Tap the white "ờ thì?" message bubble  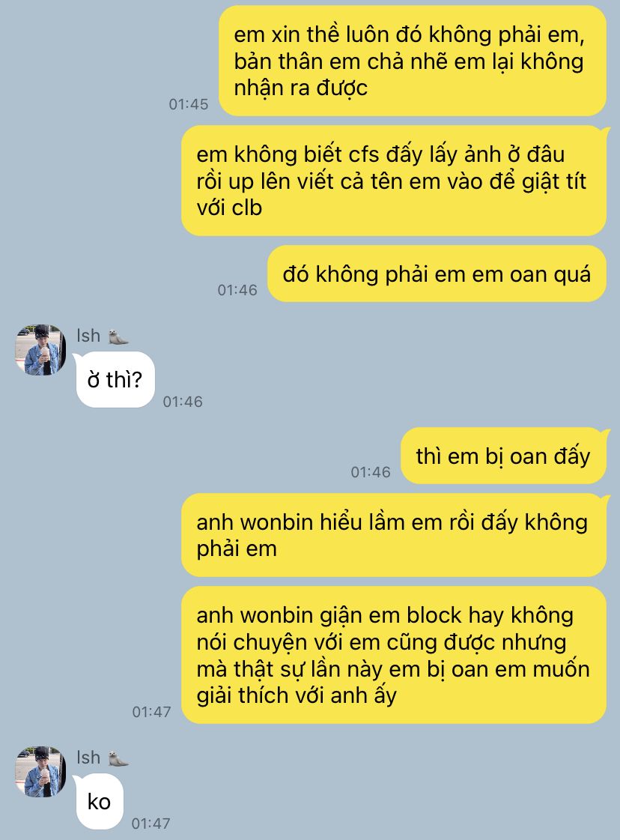pos(115,380)
